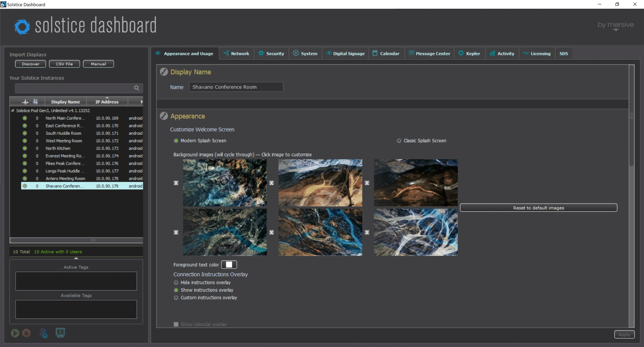Image resolution: width=644 pixels, height=347 pixels.
Task: Switch to the Network tab
Action: pos(237,53)
